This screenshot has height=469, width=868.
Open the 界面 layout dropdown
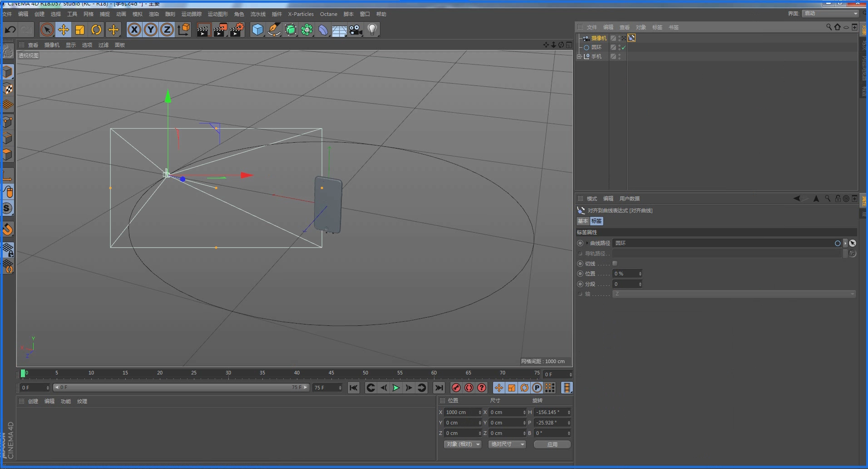point(831,14)
